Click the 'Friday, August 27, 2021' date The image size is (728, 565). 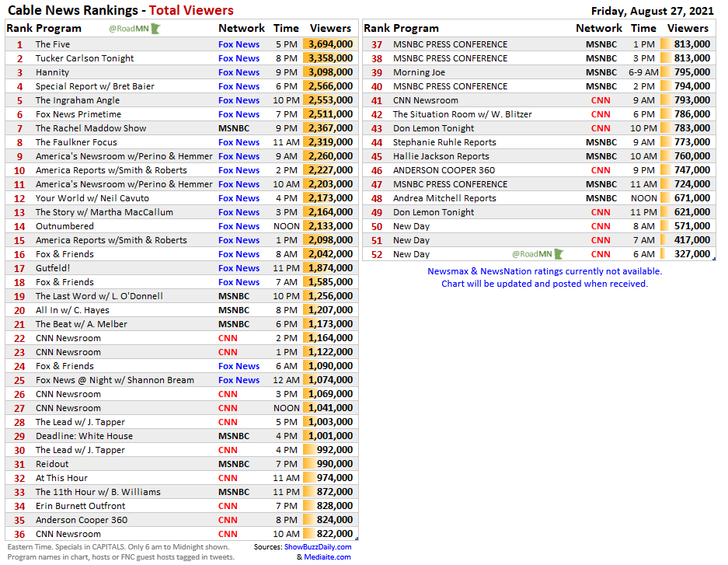click(653, 11)
